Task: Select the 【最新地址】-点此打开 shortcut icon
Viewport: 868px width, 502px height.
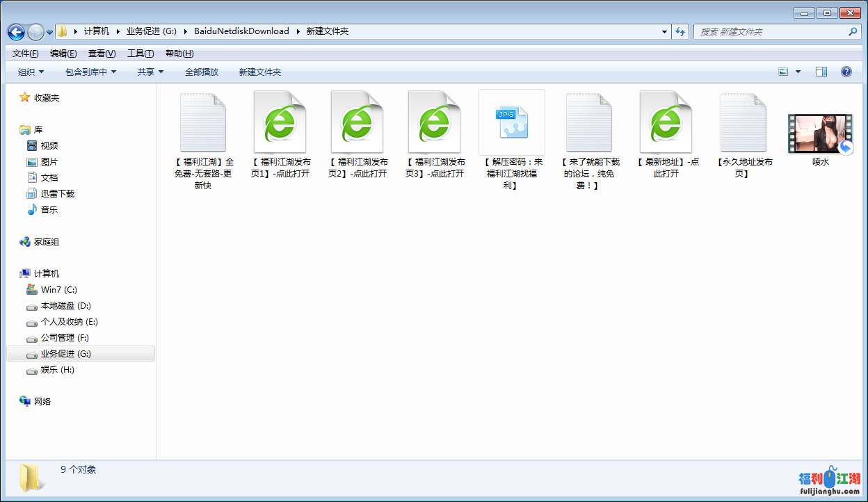Action: (x=666, y=122)
